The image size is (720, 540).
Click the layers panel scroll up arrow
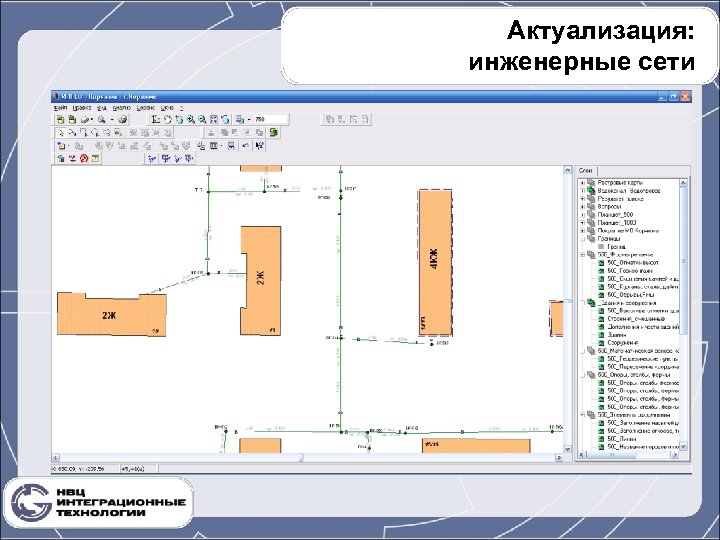coord(683,183)
